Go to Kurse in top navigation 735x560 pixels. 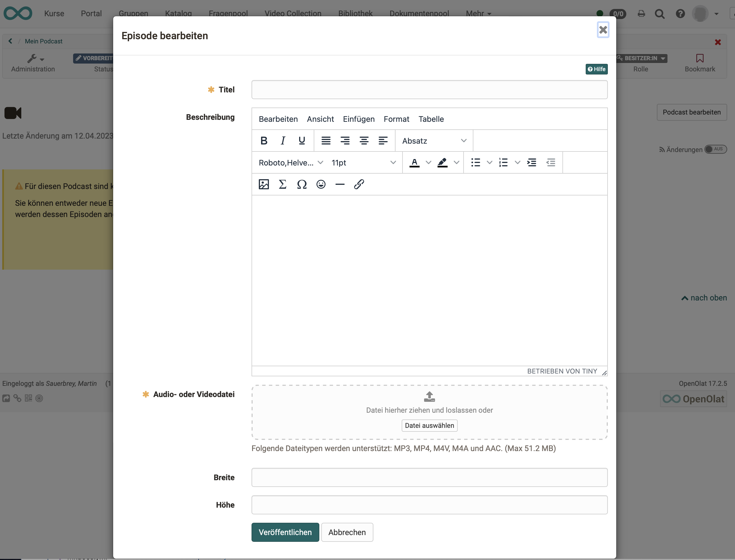54,13
